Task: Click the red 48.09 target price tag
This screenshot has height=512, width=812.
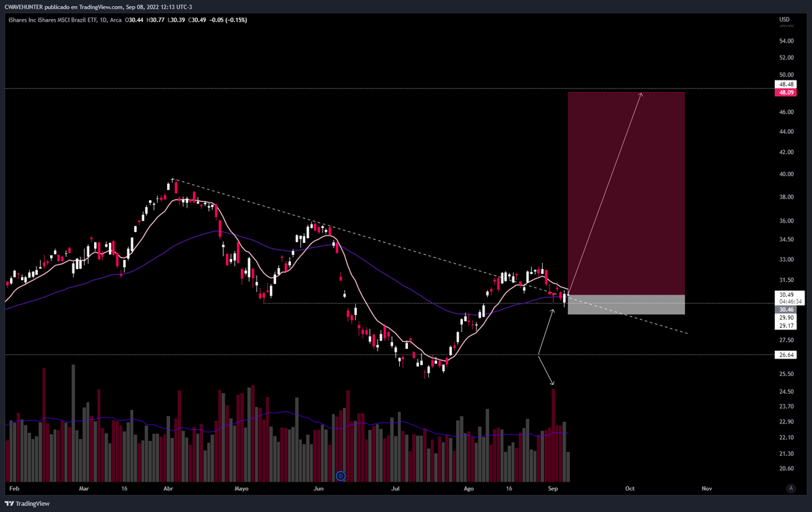Action: 785,91
